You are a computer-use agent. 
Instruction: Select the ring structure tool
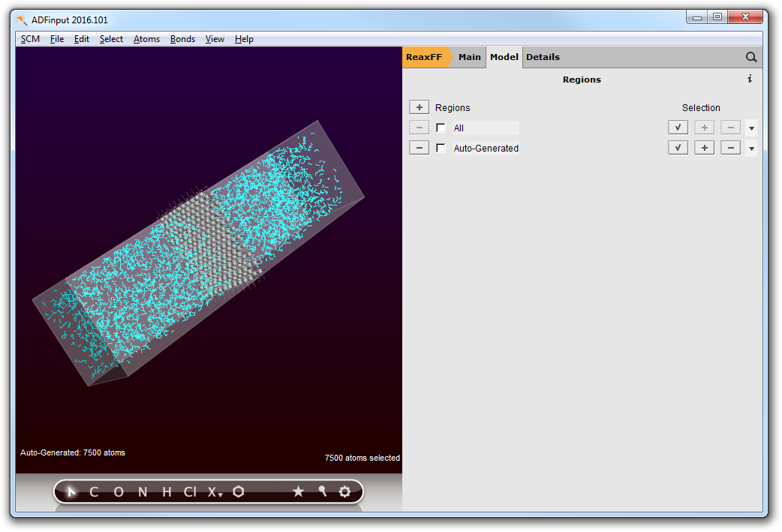tap(239, 491)
